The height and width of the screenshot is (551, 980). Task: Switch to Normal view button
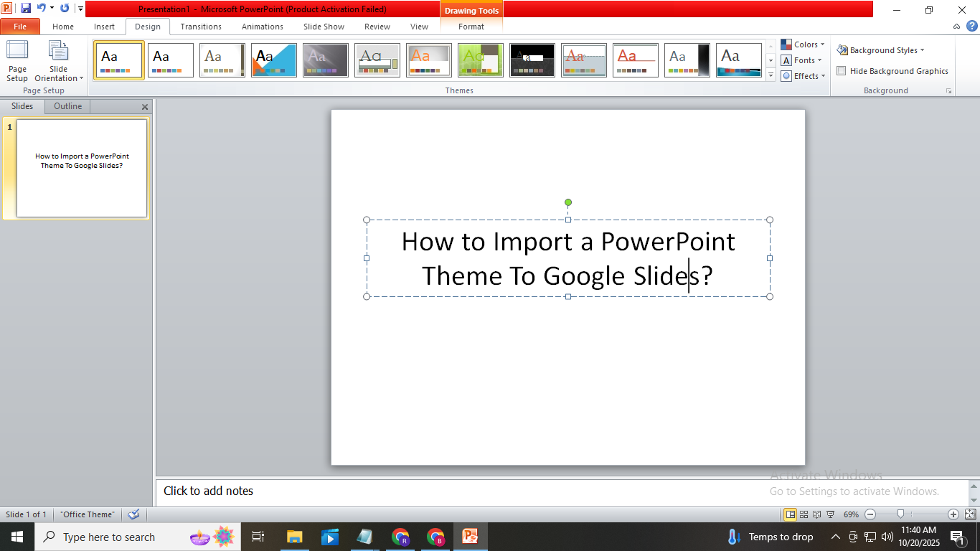point(790,514)
